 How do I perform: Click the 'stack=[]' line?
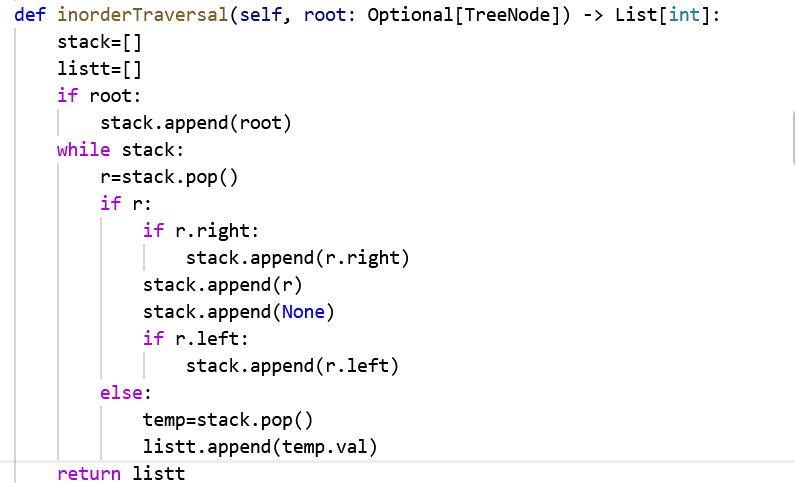99,42
